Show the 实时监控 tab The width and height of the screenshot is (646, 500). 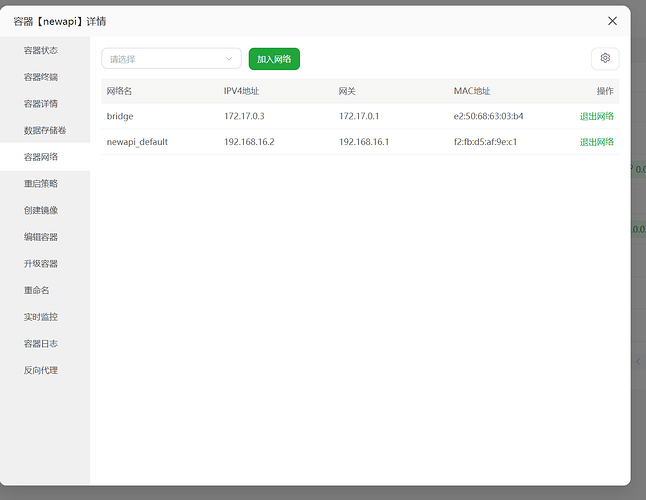[x=45, y=317]
